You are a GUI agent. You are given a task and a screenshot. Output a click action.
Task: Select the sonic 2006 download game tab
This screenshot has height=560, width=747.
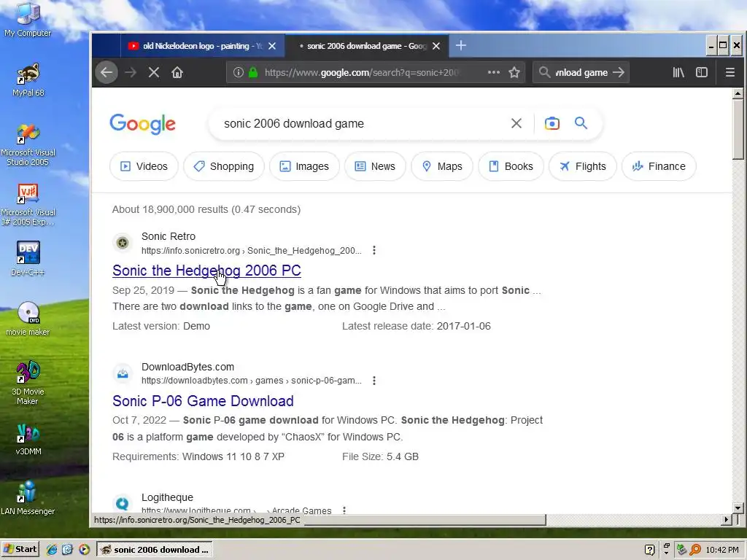(x=366, y=46)
